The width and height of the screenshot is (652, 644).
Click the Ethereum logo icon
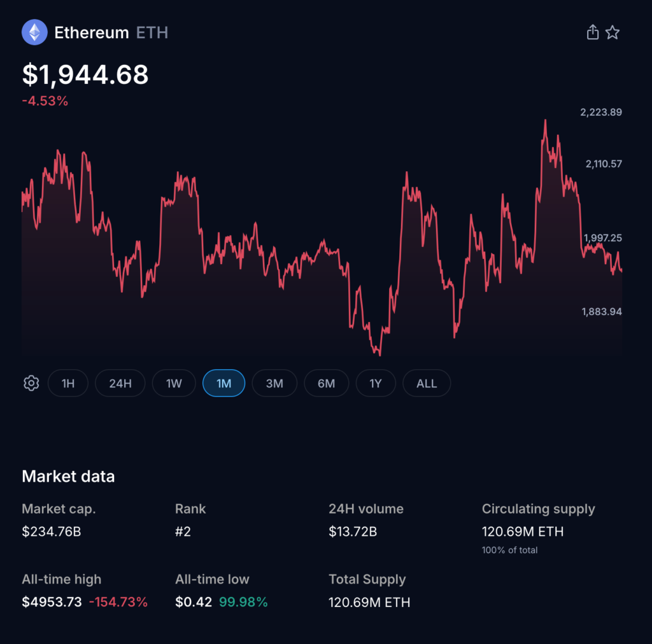[35, 32]
